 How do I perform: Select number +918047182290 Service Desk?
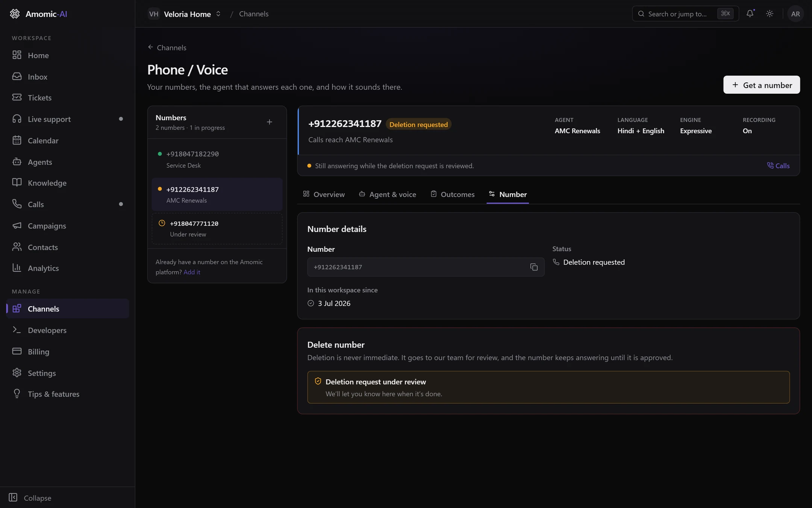(x=217, y=159)
